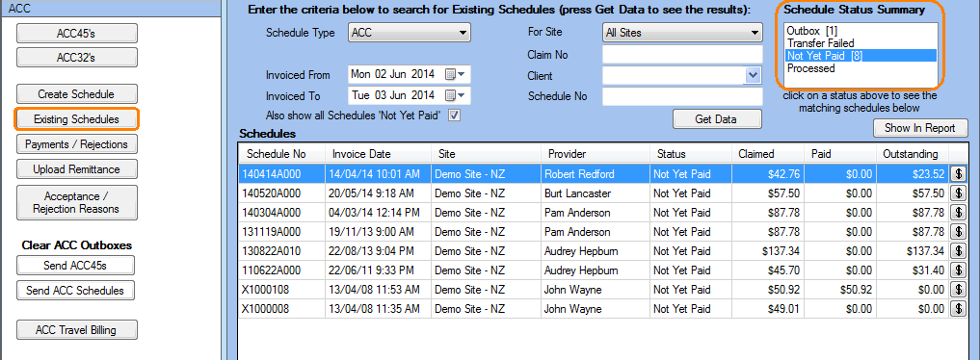Open the Invoiced From calendar picker
The width and height of the screenshot is (980, 360).
(x=455, y=75)
